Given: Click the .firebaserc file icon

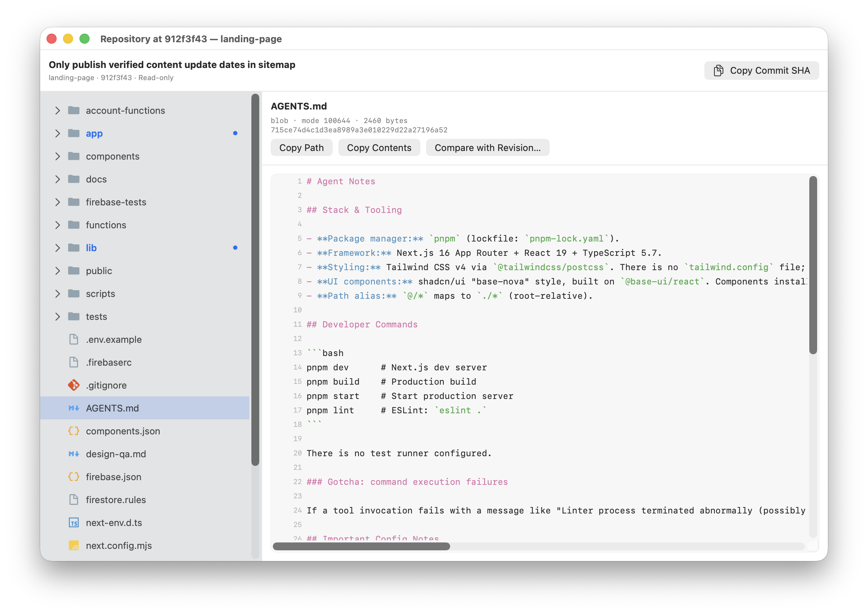Looking at the screenshot, I should (x=74, y=362).
